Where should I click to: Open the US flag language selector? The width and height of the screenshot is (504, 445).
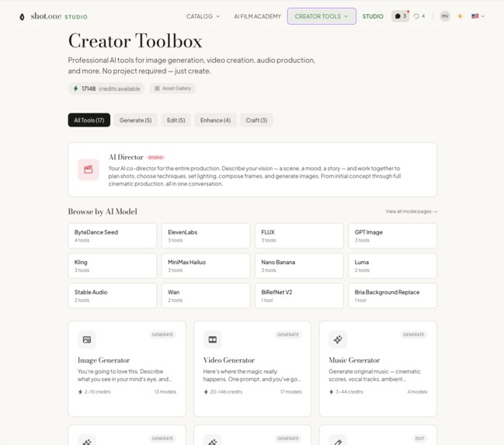pos(478,16)
